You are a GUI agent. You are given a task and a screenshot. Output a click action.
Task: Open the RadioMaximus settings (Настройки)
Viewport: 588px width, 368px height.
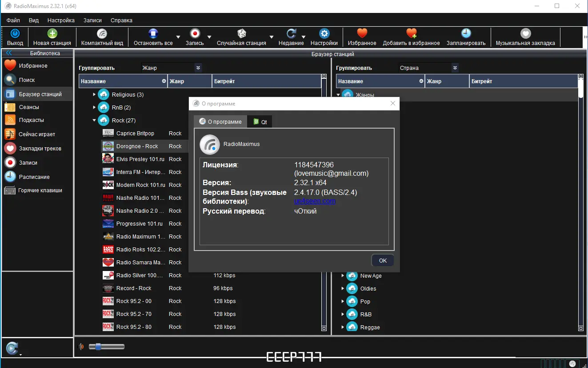(x=324, y=37)
